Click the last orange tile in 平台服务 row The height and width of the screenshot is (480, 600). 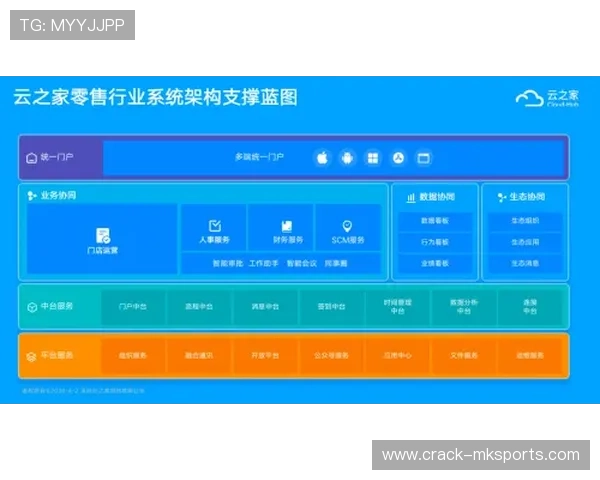pos(530,356)
